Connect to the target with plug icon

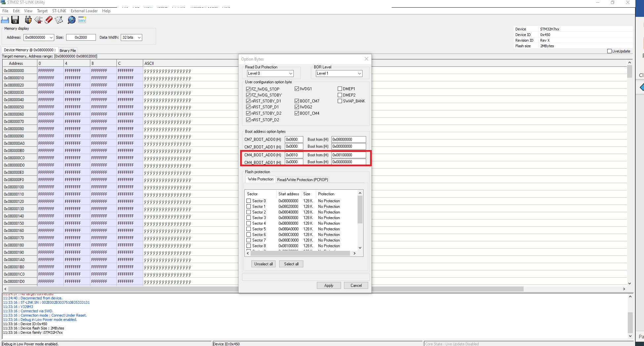coord(28,20)
